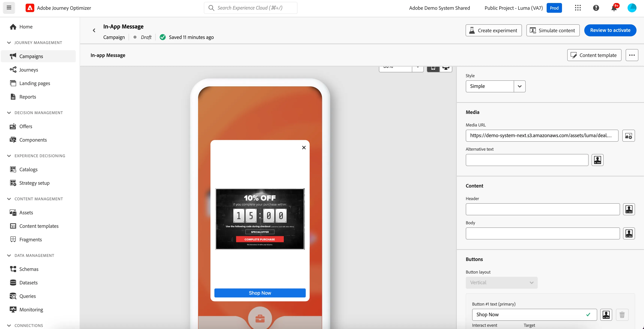Click the Content template button
This screenshot has height=329, width=644.
[594, 55]
